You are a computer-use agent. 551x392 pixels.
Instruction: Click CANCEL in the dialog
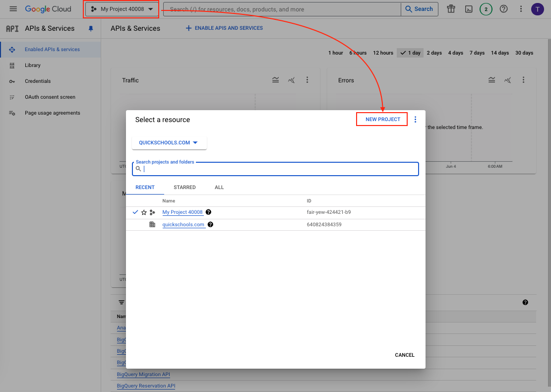click(x=405, y=355)
